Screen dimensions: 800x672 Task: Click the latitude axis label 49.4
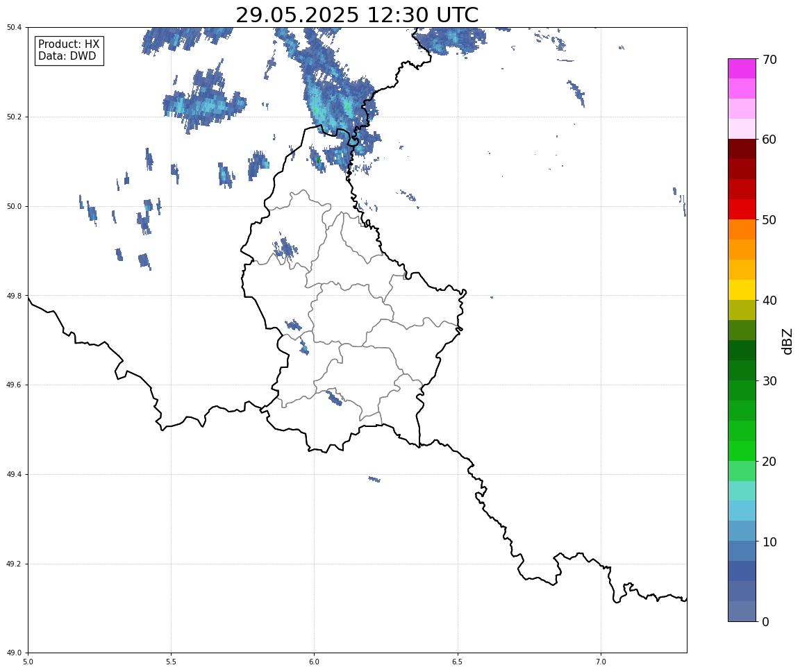14,475
